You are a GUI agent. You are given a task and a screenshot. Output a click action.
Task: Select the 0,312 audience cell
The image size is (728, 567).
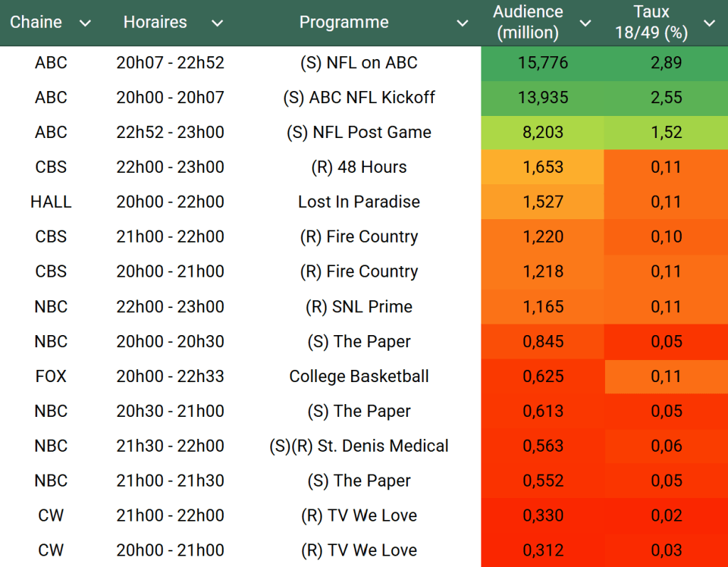coord(543,550)
